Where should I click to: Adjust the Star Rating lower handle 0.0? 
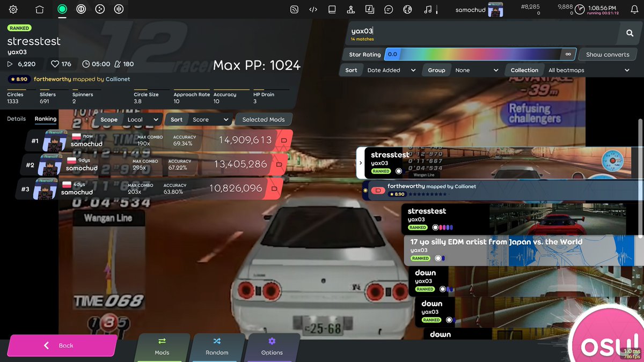coord(392,54)
